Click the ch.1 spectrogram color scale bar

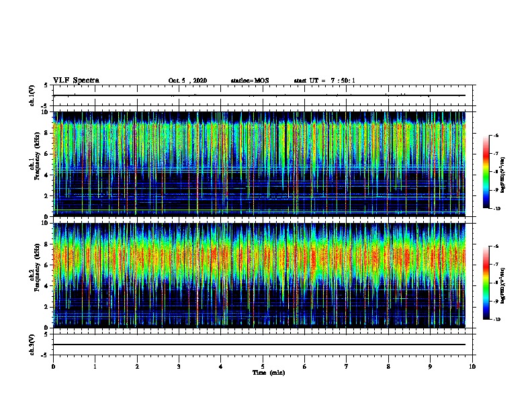(486, 172)
